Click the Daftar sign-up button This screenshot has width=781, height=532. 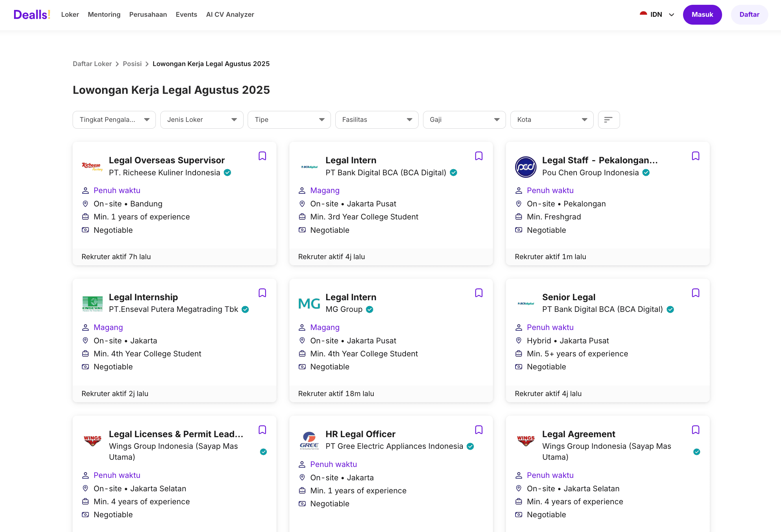[x=749, y=15]
